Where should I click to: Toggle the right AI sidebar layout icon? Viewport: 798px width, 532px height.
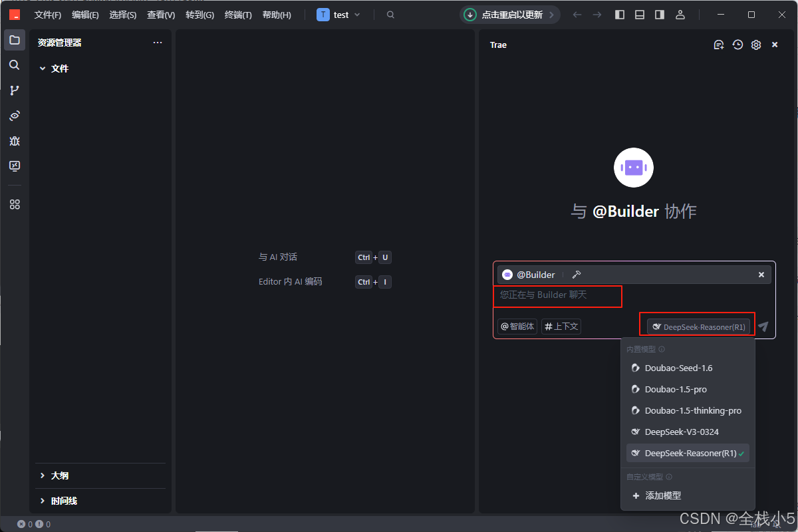pyautogui.click(x=660, y=15)
